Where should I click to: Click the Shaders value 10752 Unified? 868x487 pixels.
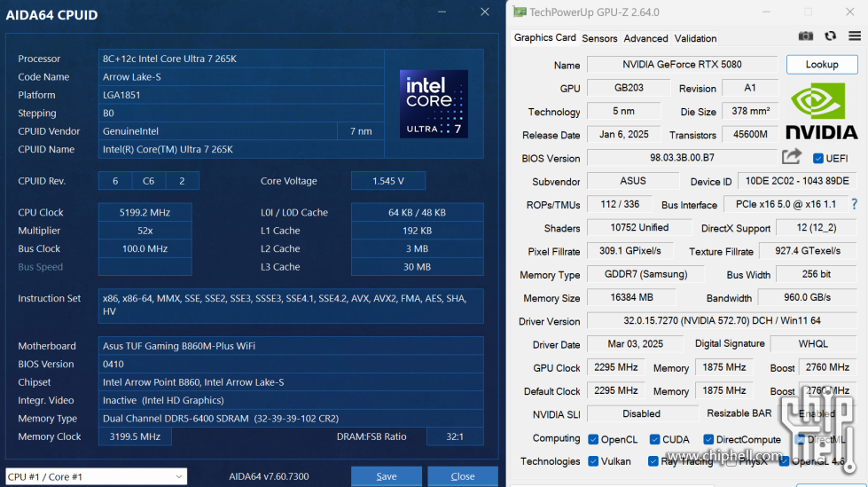639,227
